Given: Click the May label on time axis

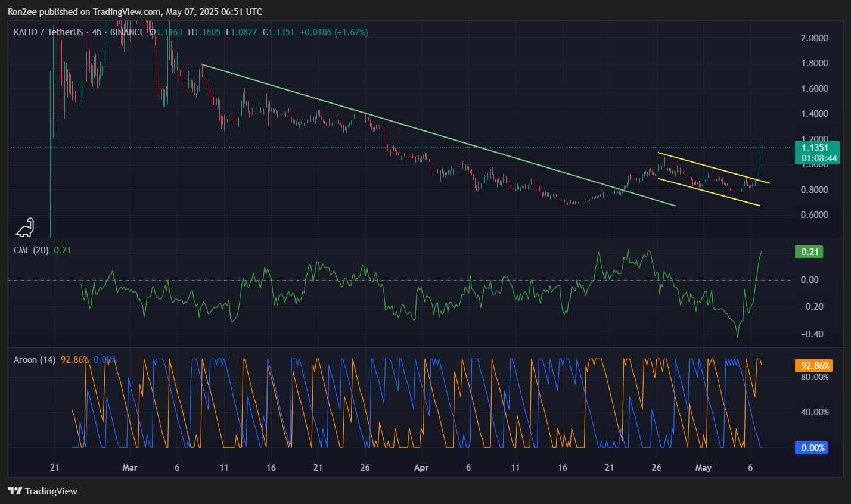Looking at the screenshot, I should point(703,468).
